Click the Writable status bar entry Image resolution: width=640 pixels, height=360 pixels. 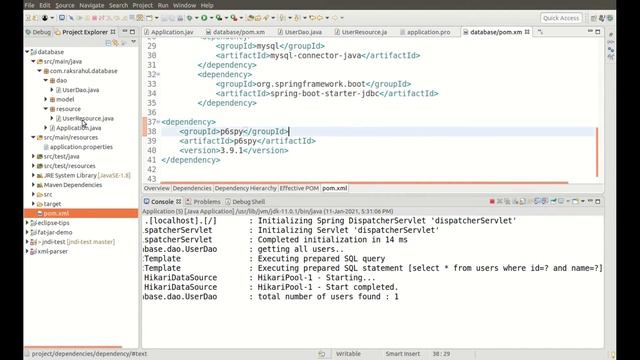pyautogui.click(x=348, y=354)
